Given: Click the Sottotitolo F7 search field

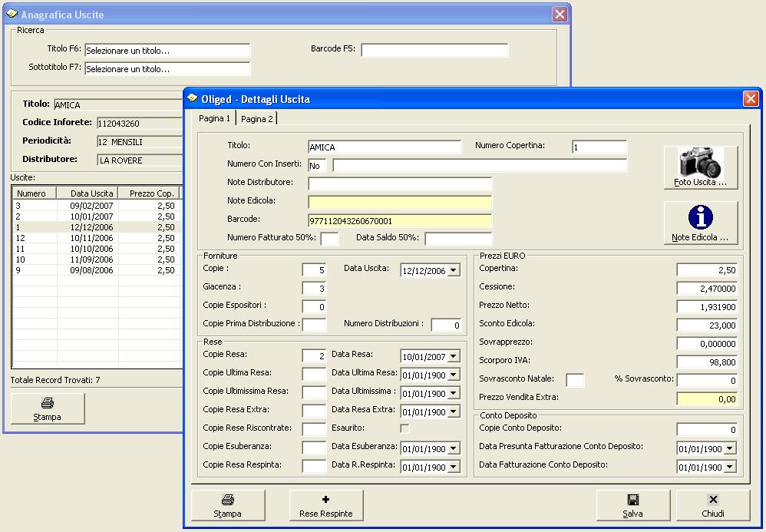Looking at the screenshot, I should point(167,69).
